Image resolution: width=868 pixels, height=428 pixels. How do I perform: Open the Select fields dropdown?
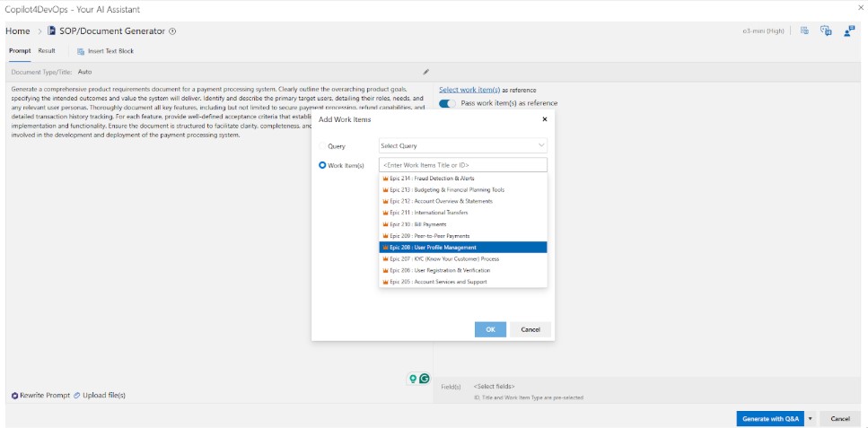(494, 387)
